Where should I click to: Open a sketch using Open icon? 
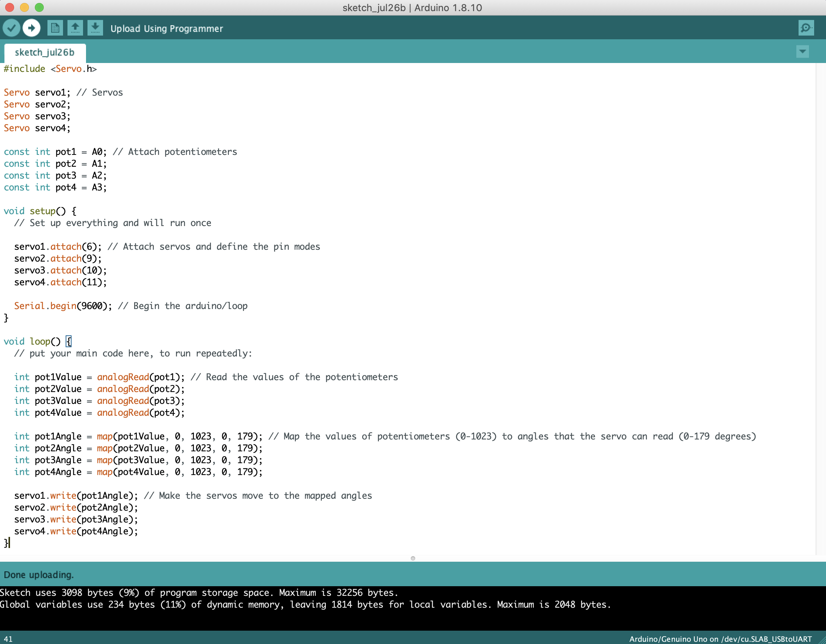[x=75, y=28]
